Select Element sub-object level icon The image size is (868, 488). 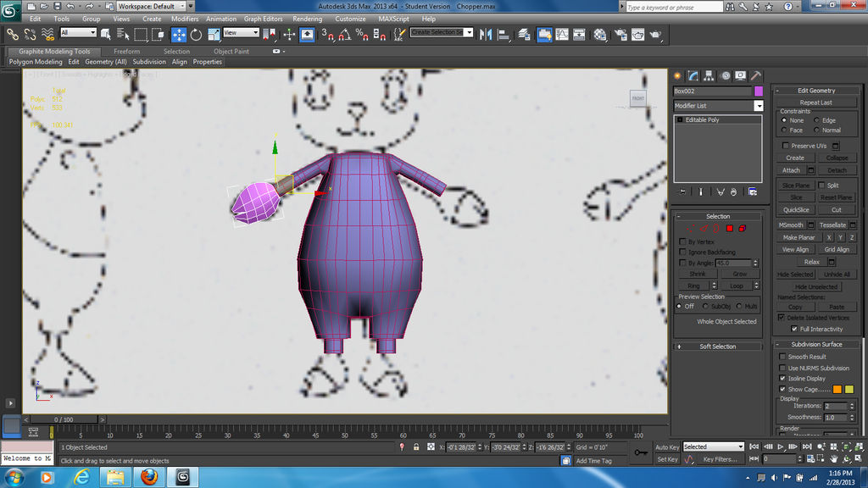tap(743, 228)
